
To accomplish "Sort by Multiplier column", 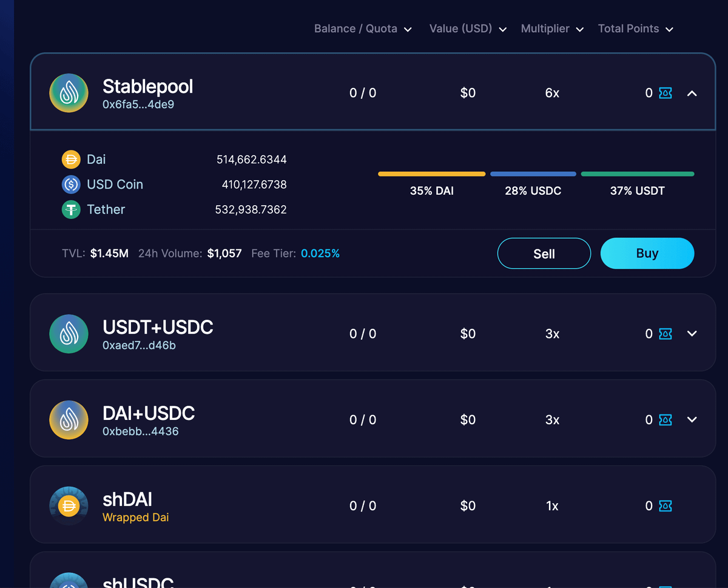I will (552, 29).
